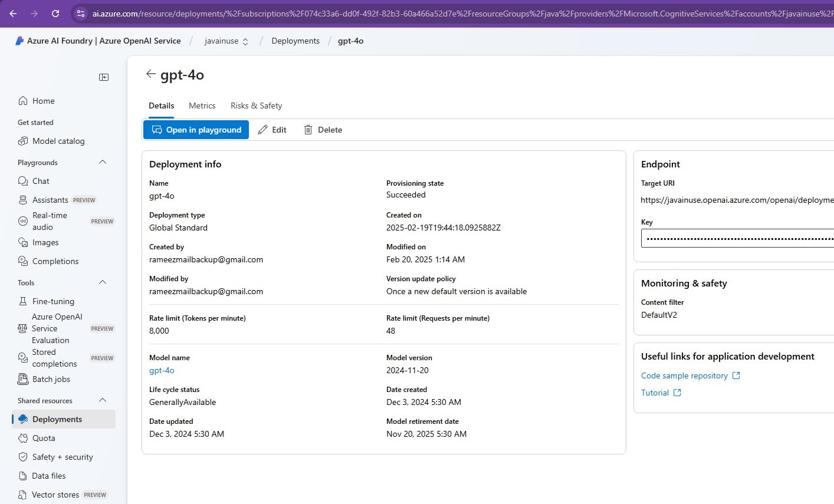Viewport: 834px width, 504px height.
Task: Go back using the arrow beside the gpt-4o title
Action: (x=150, y=74)
